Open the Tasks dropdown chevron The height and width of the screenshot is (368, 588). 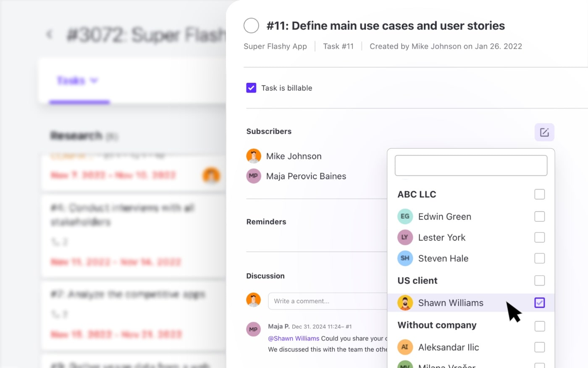click(x=93, y=80)
